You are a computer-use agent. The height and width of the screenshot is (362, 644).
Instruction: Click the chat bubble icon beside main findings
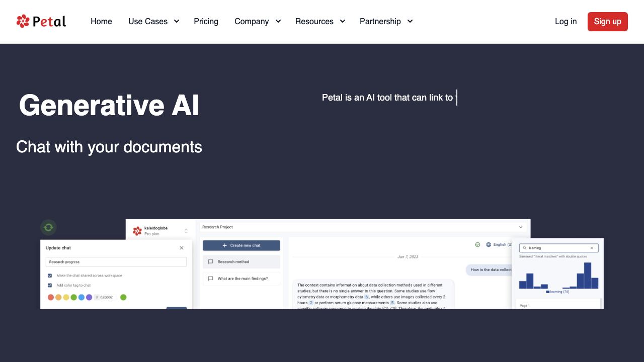(x=211, y=279)
